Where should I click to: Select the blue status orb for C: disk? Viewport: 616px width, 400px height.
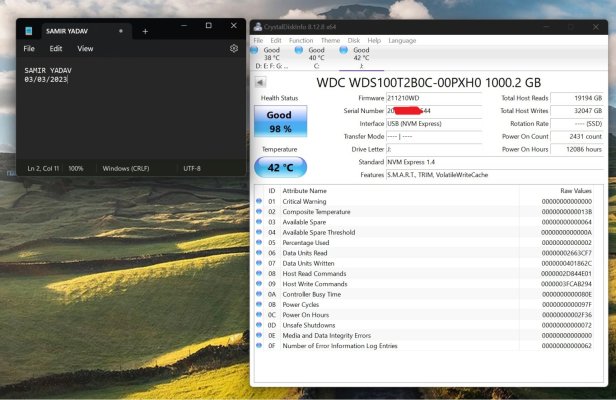[x=299, y=50]
